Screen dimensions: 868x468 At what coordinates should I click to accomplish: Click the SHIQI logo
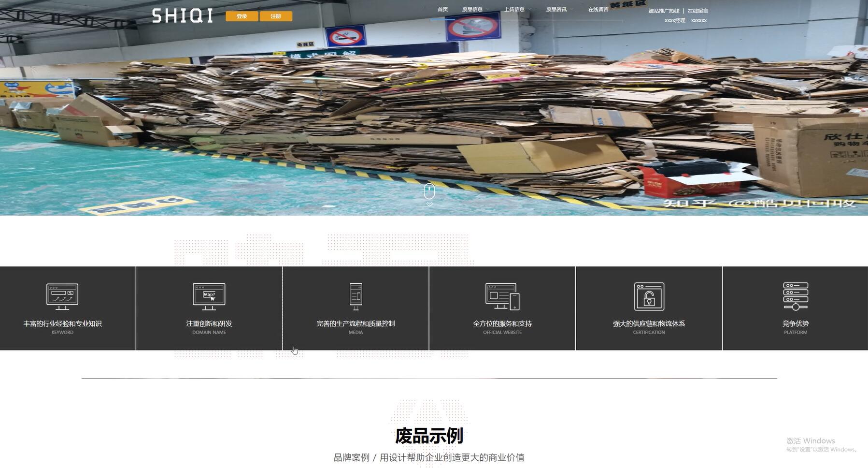pyautogui.click(x=183, y=15)
